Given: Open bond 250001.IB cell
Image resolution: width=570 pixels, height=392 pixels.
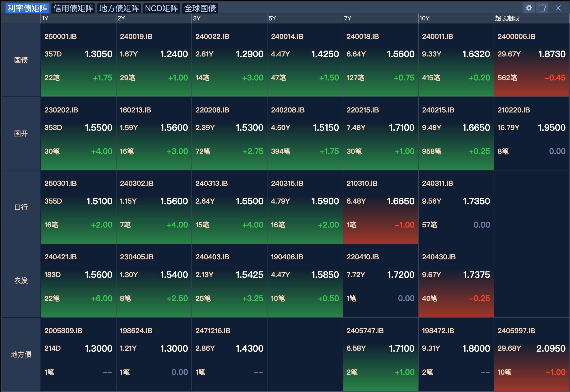Looking at the screenshot, I should (x=78, y=60).
